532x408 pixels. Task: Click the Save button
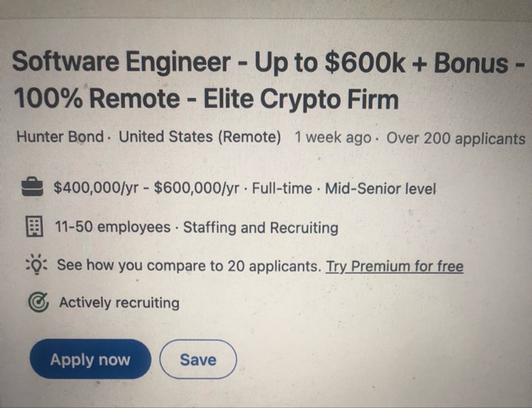[198, 360]
